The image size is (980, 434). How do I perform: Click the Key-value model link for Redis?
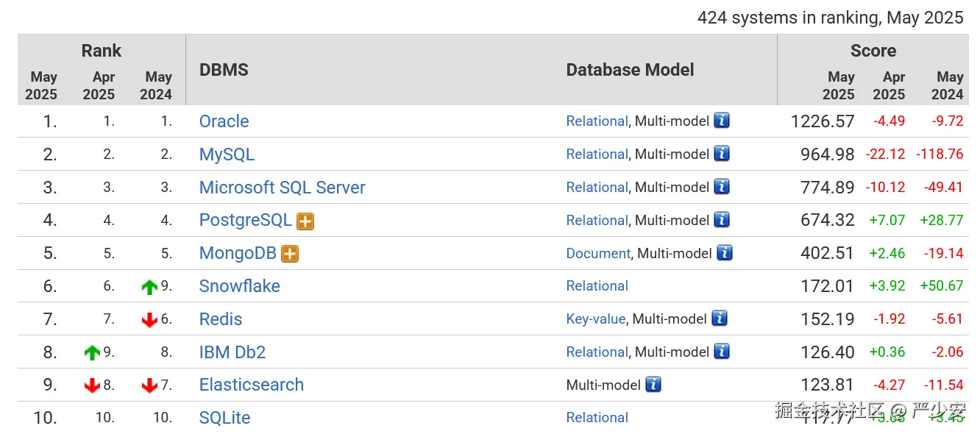click(x=595, y=319)
